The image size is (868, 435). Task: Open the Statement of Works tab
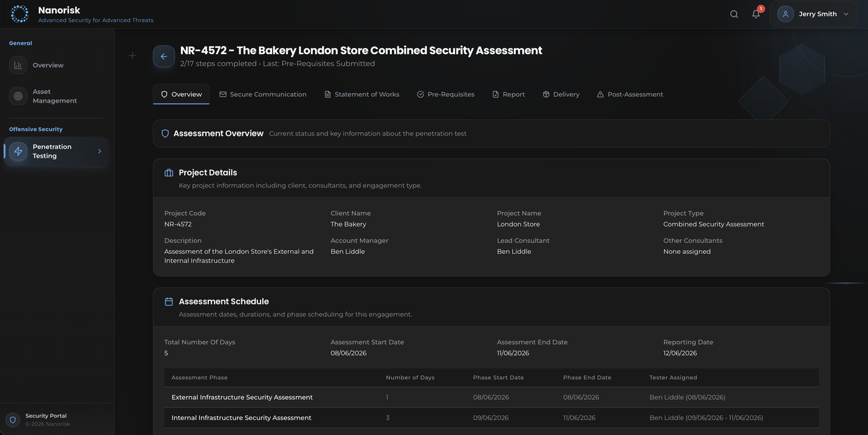(362, 94)
